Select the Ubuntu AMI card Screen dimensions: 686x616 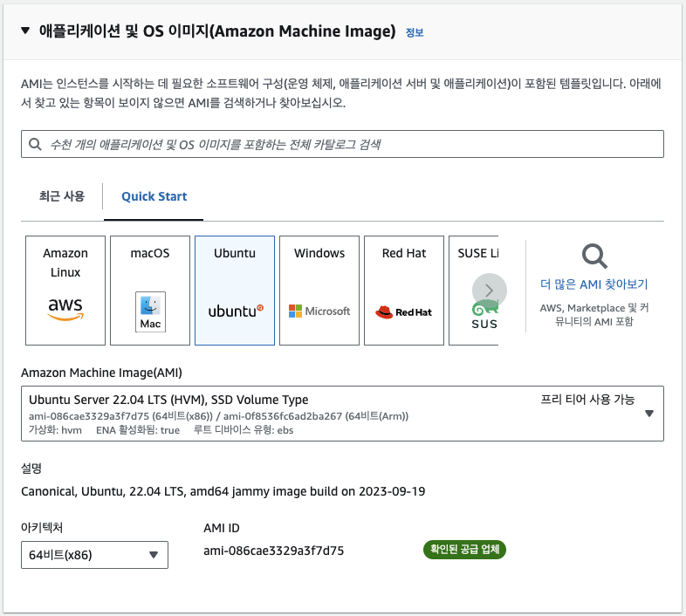coord(235,291)
